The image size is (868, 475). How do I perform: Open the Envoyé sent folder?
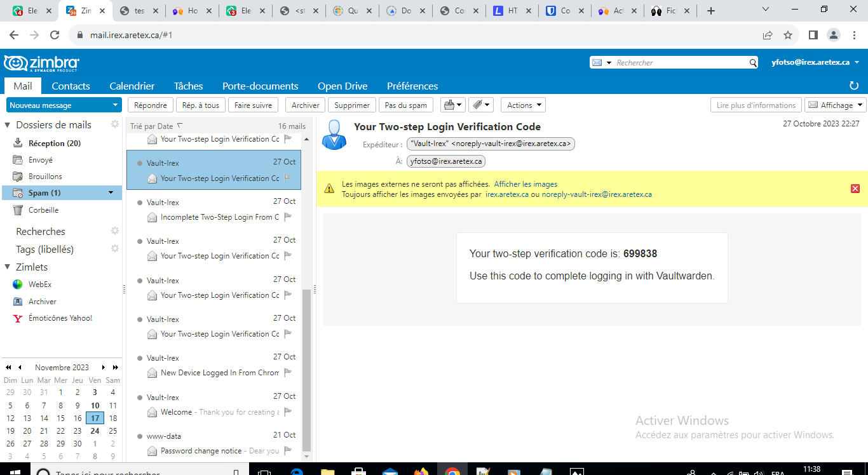(x=41, y=160)
